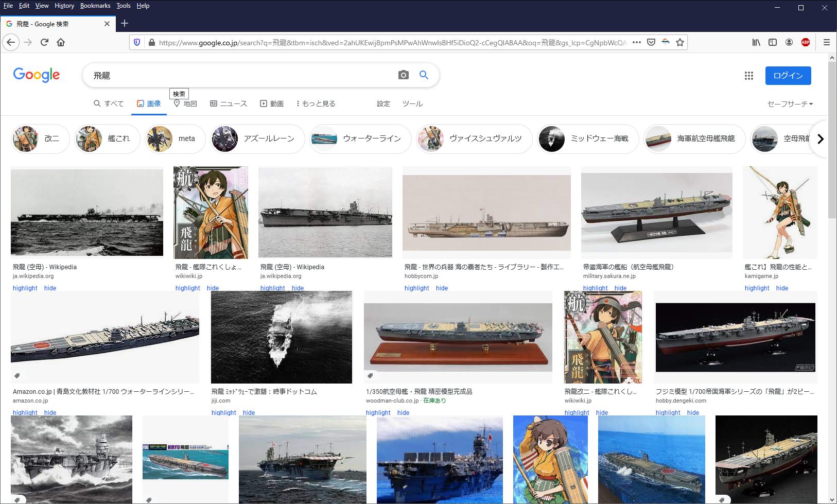Filter by the ミッドウェー海戦 chip
The height and width of the screenshot is (504, 837).
pos(588,138)
